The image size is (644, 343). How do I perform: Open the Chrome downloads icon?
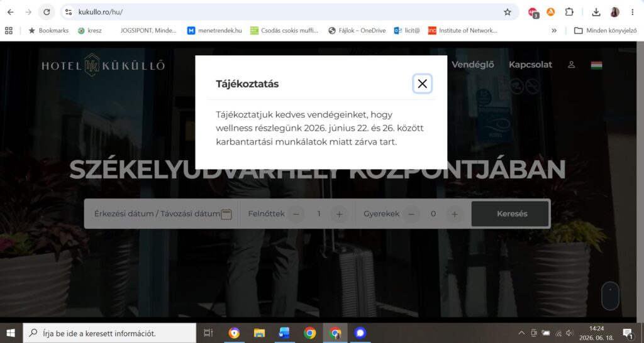[596, 13]
